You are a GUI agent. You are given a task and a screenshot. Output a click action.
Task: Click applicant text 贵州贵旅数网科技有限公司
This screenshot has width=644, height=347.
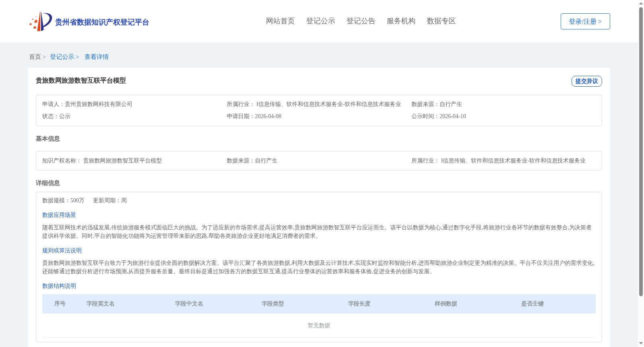[x=99, y=104]
